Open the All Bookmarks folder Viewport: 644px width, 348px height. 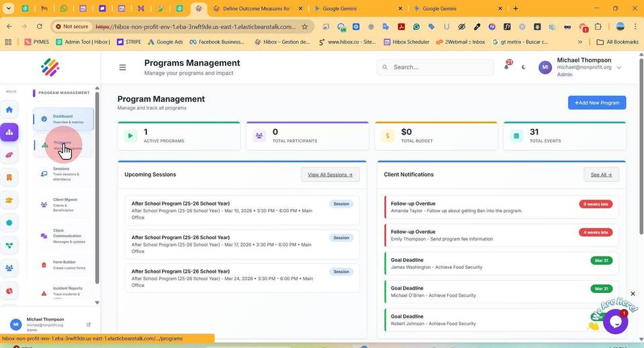(x=617, y=42)
